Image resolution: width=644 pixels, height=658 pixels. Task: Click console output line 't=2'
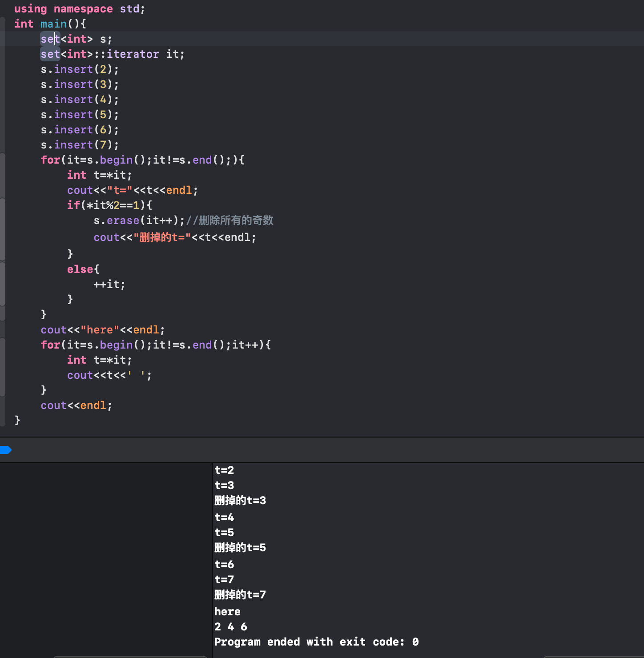point(224,470)
